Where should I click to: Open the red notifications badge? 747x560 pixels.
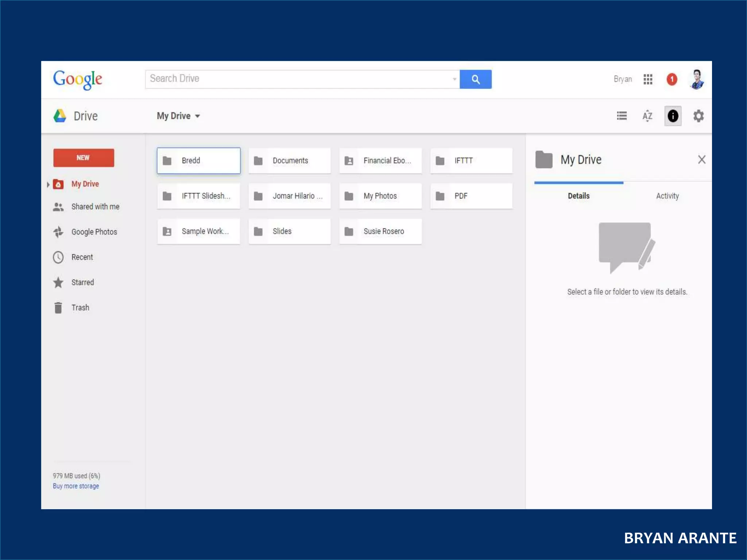[671, 79]
